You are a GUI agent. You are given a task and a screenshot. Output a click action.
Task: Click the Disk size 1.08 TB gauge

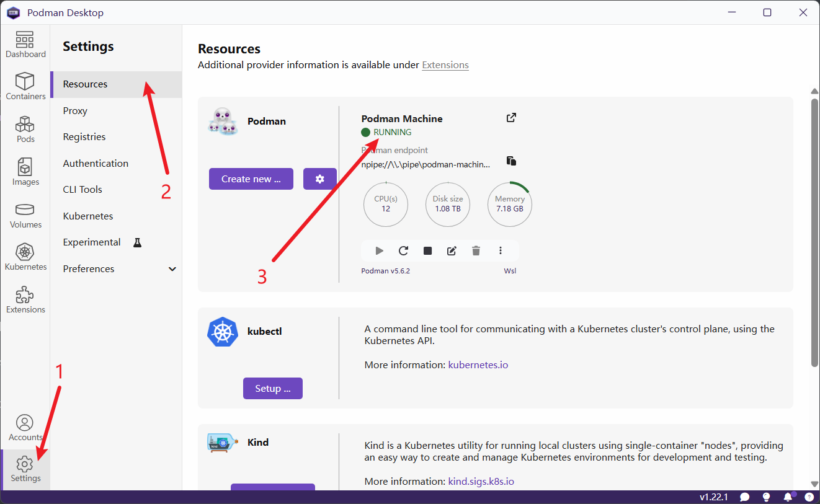tap(448, 204)
